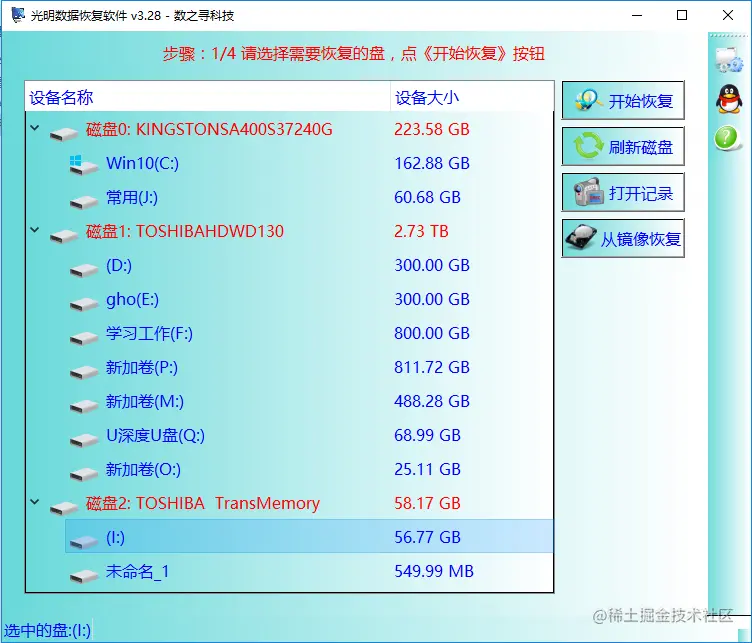This screenshot has width=752, height=643.
Task: Click camcorder icon on 打开记录 button
Action: pyautogui.click(x=588, y=192)
